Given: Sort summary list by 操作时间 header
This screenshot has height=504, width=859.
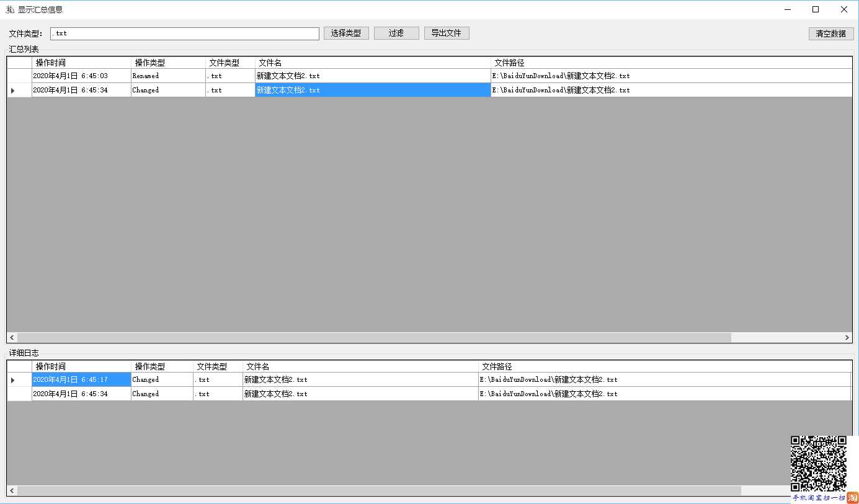Looking at the screenshot, I should (x=81, y=63).
